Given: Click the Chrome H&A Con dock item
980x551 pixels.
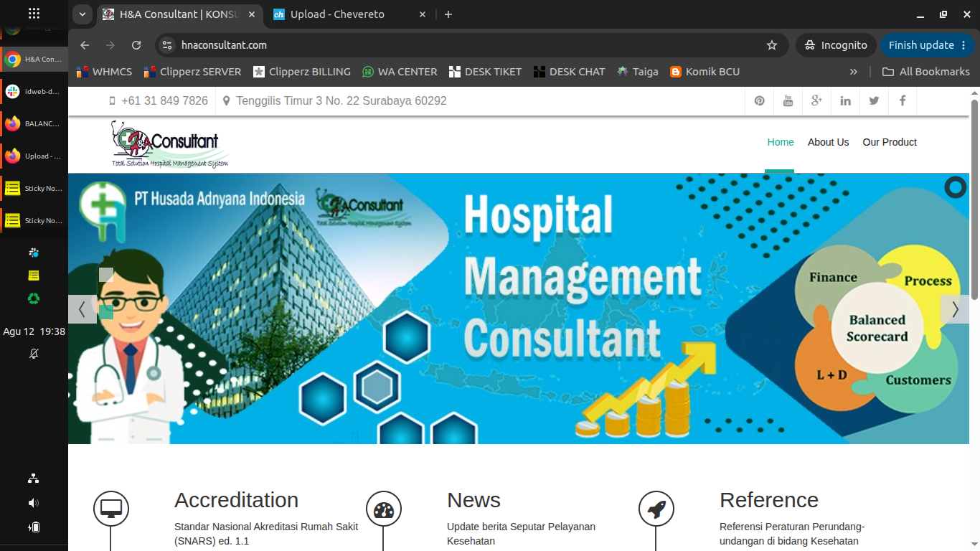Looking at the screenshot, I should [34, 60].
